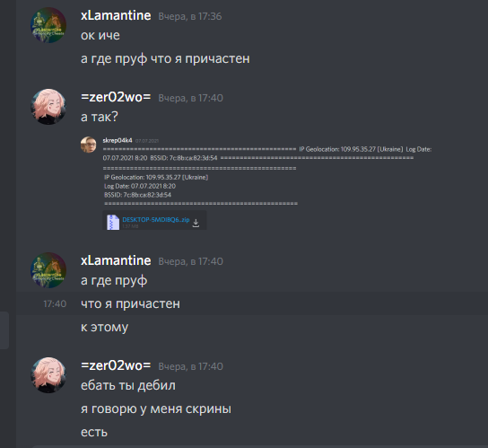Open xLamantine username at the 17:36 message
Screen dimensions: 488x448
coord(116,15)
